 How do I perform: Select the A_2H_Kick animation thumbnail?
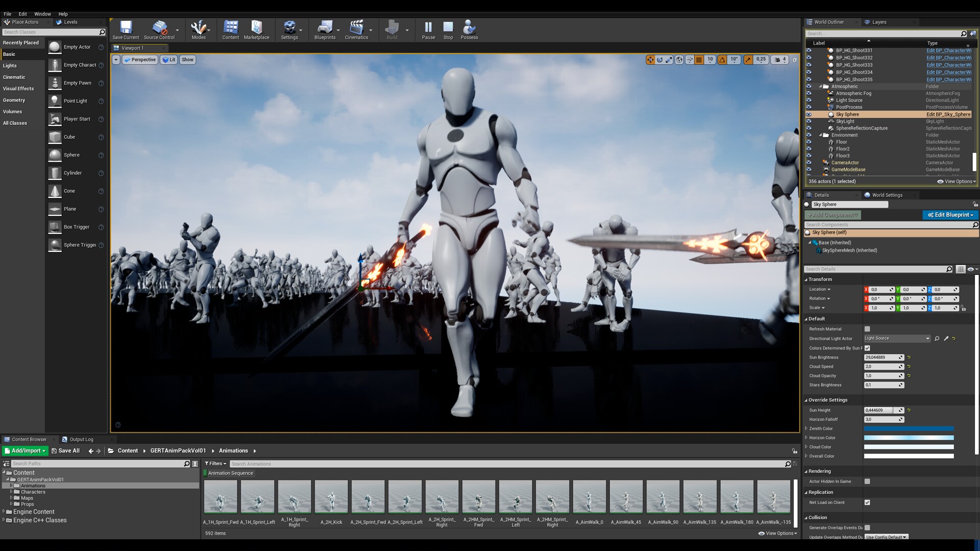[x=331, y=497]
